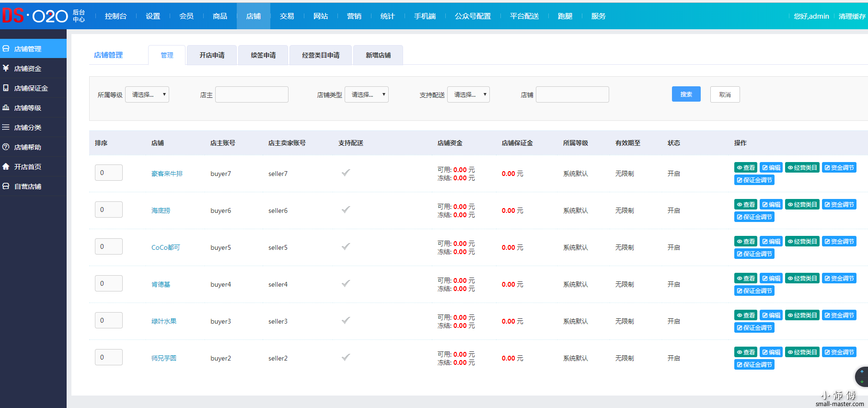868x408 pixels.
Task: Click 保证金调节 for CoCo都可 store
Action: (754, 254)
